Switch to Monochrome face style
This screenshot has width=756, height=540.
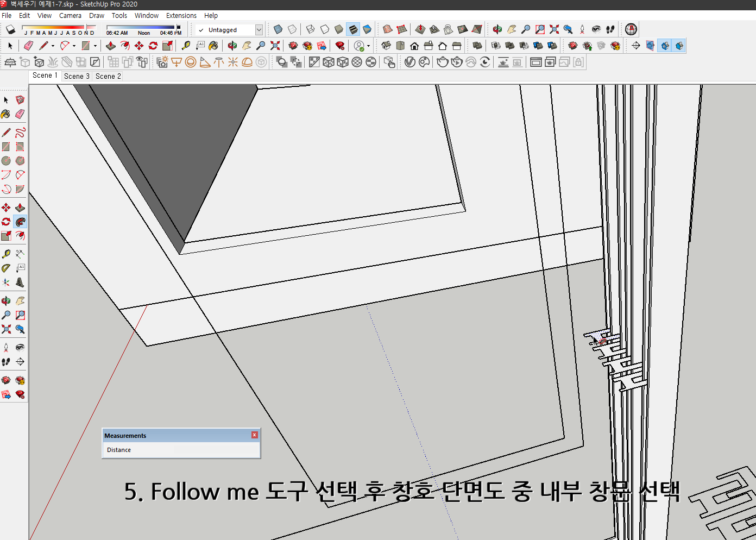[367, 29]
